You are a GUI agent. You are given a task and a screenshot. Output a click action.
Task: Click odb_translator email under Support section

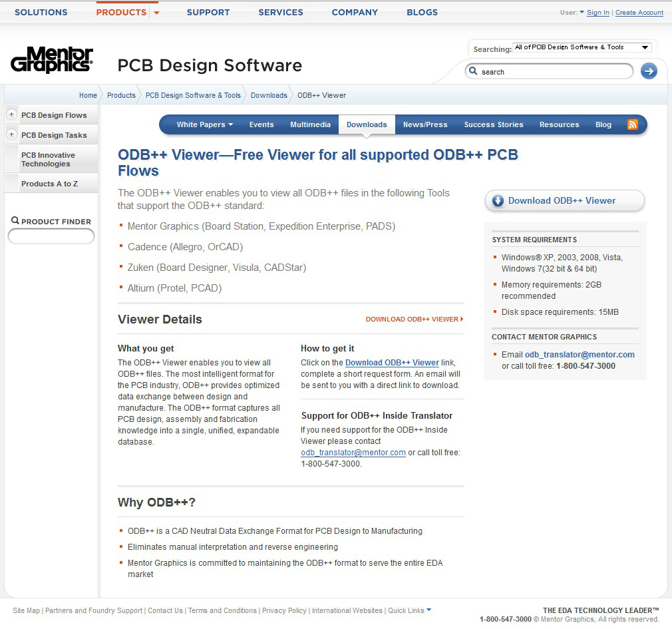[353, 453]
